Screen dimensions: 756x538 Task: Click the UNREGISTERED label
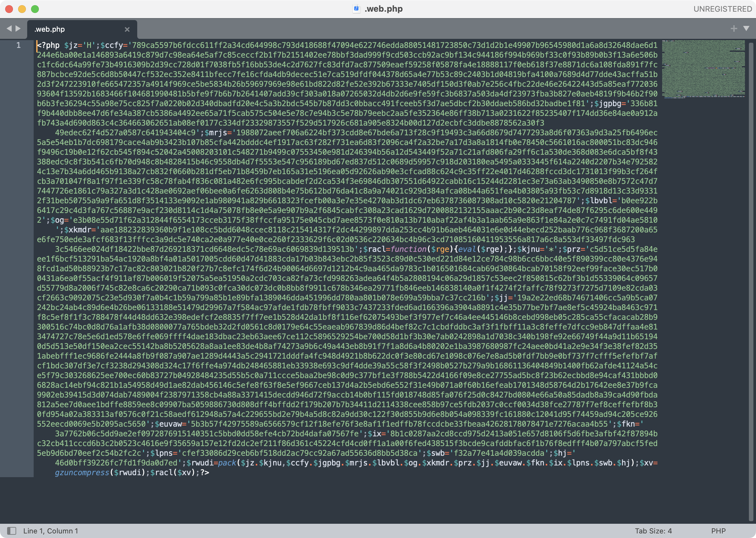pyautogui.click(x=723, y=9)
